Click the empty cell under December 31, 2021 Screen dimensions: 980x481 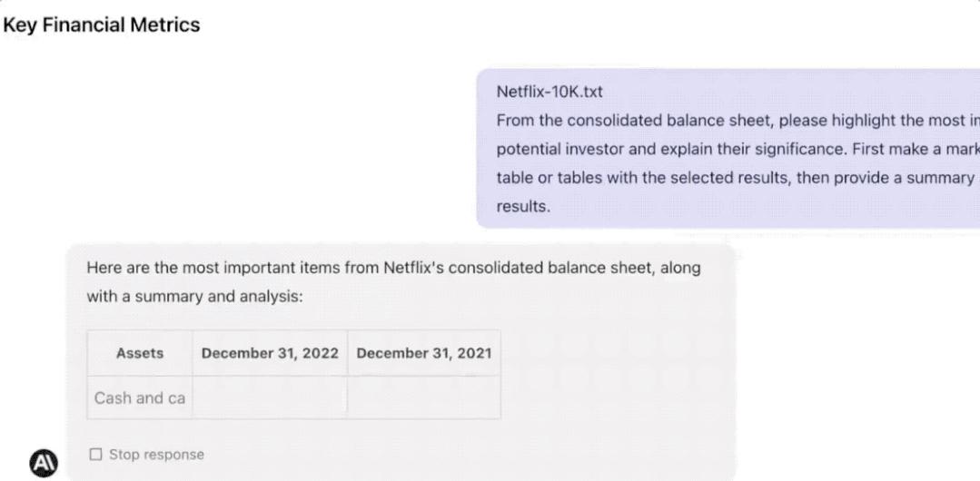pyautogui.click(x=424, y=398)
